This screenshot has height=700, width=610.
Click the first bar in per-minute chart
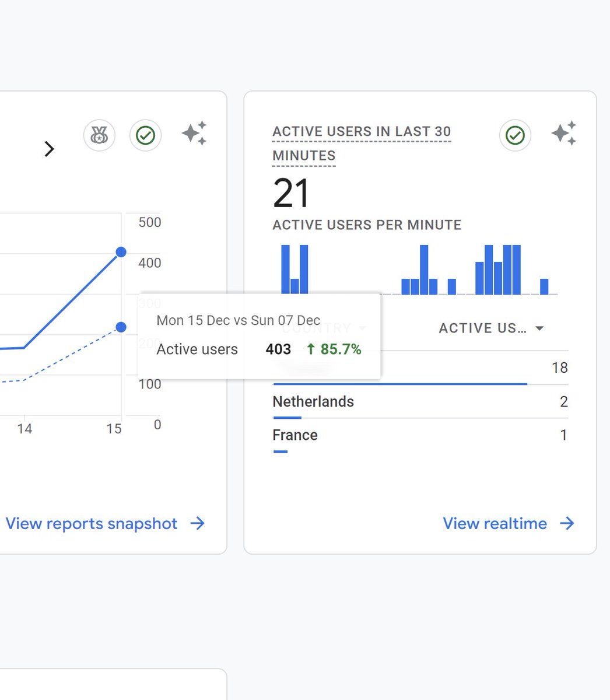click(x=285, y=269)
